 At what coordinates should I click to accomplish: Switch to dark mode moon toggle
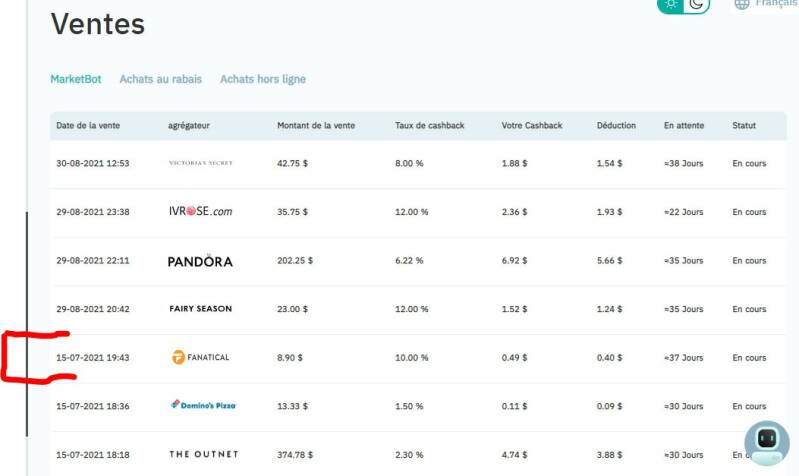[697, 4]
